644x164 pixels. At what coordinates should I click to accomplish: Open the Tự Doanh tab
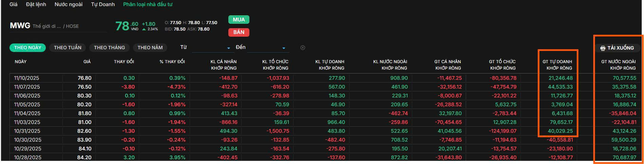tap(103, 4)
